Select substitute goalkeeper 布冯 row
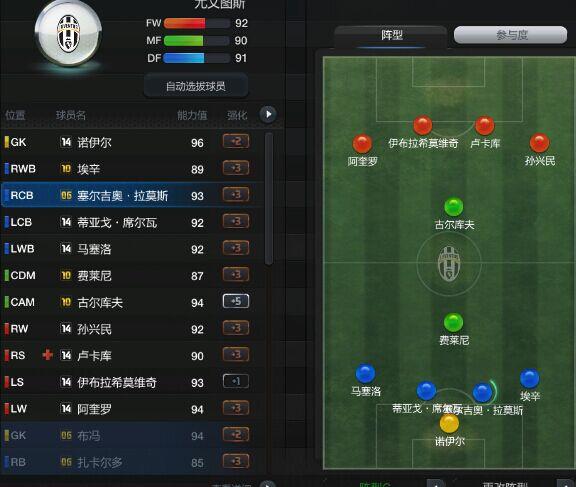 click(x=132, y=436)
